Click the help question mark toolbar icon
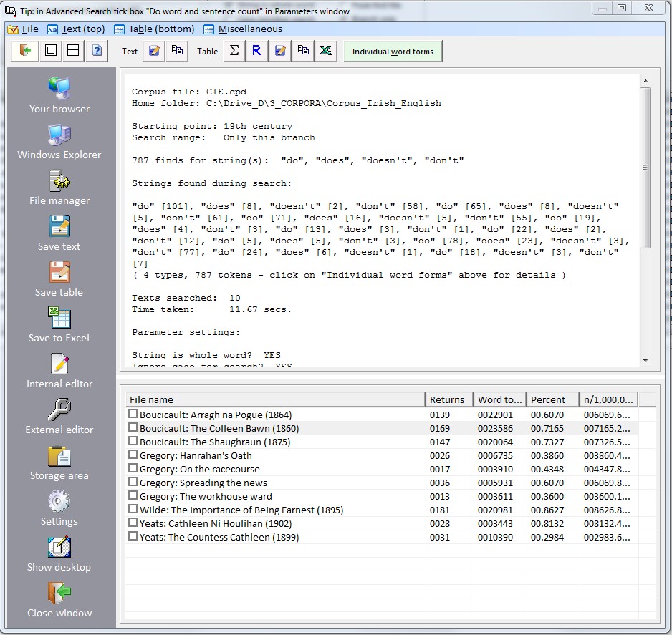The width and height of the screenshot is (672, 635). coord(96,51)
